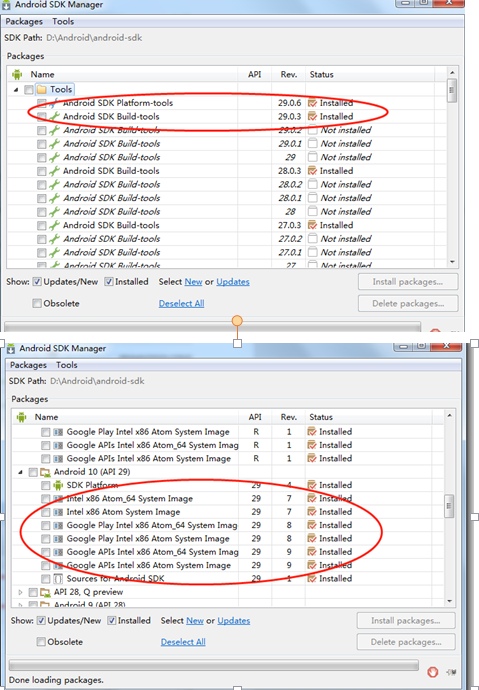Click wrench icon of Build-tools 29.0.3 row
479x690 pixels.
tap(54, 117)
